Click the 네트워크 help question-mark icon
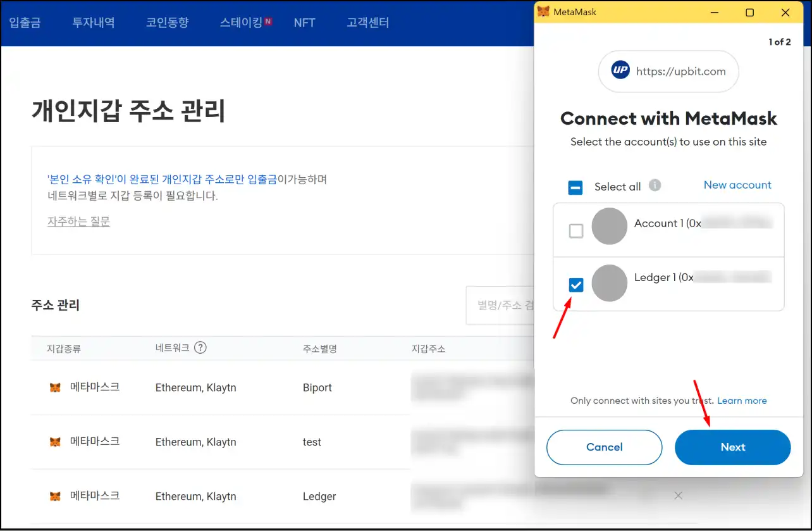 click(x=200, y=347)
